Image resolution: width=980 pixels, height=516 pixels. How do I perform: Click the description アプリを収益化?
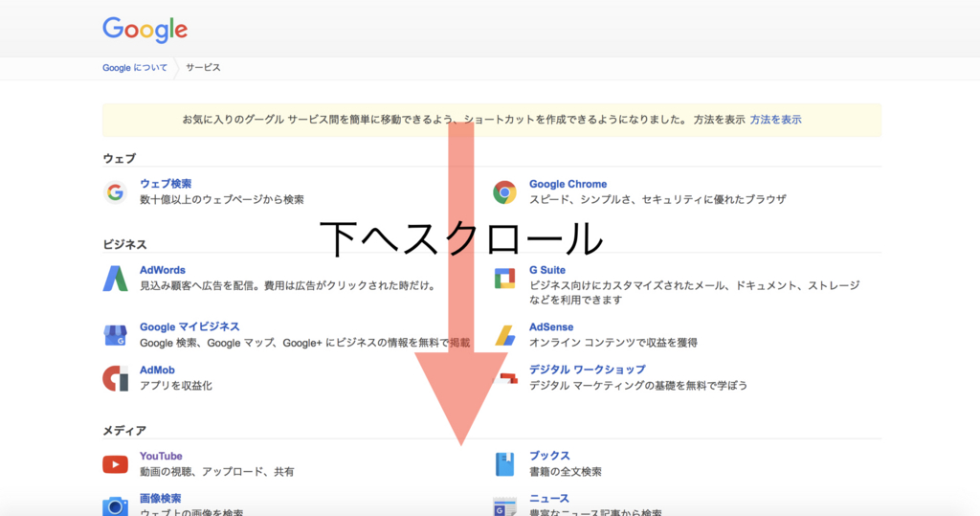176,386
